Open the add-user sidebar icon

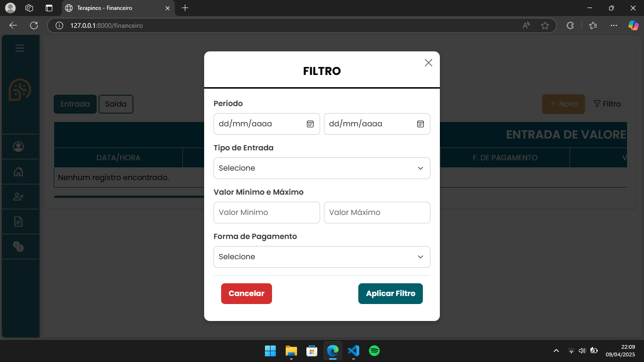tap(18, 197)
